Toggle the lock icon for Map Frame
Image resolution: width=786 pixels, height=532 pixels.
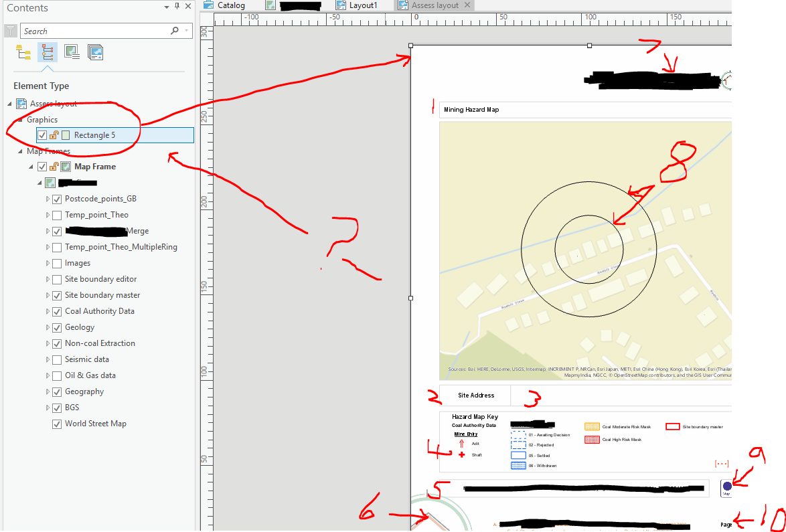pos(54,167)
